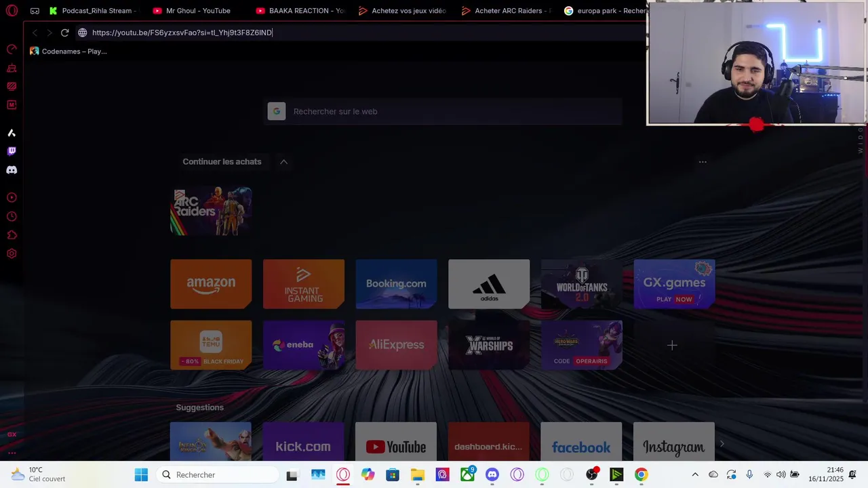
Task: Open World of Tanks speed dial tile
Action: (x=582, y=284)
